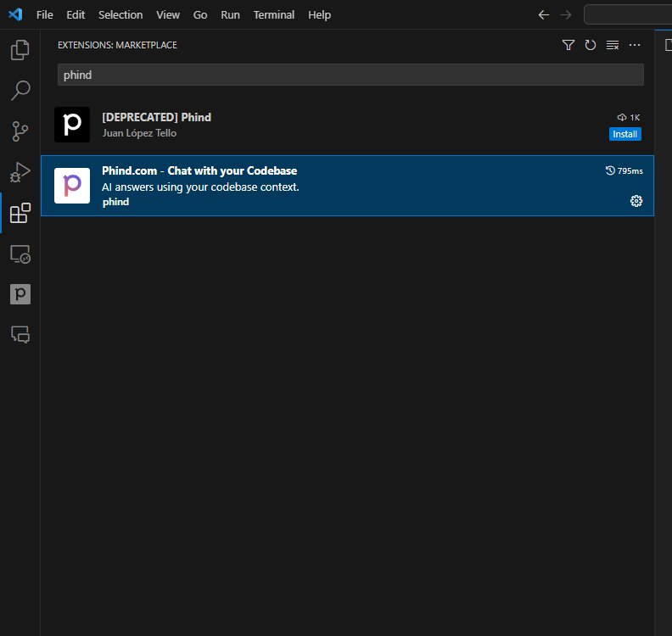Clear extensions search results
This screenshot has height=636, width=672.
(x=613, y=45)
